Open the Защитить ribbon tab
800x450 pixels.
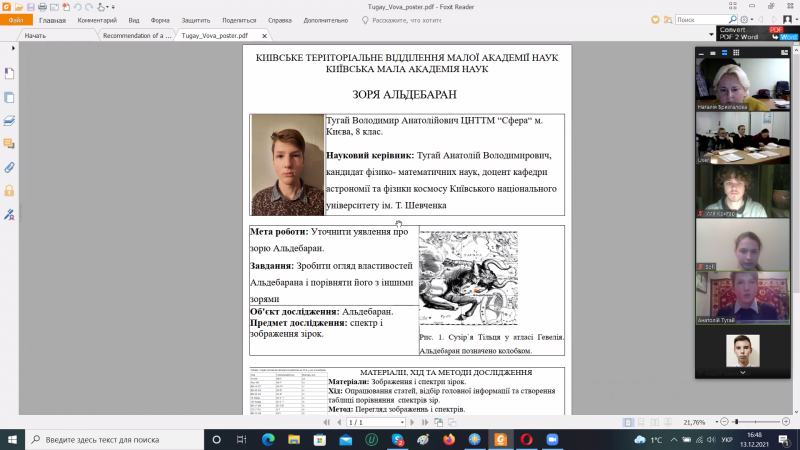coord(195,20)
